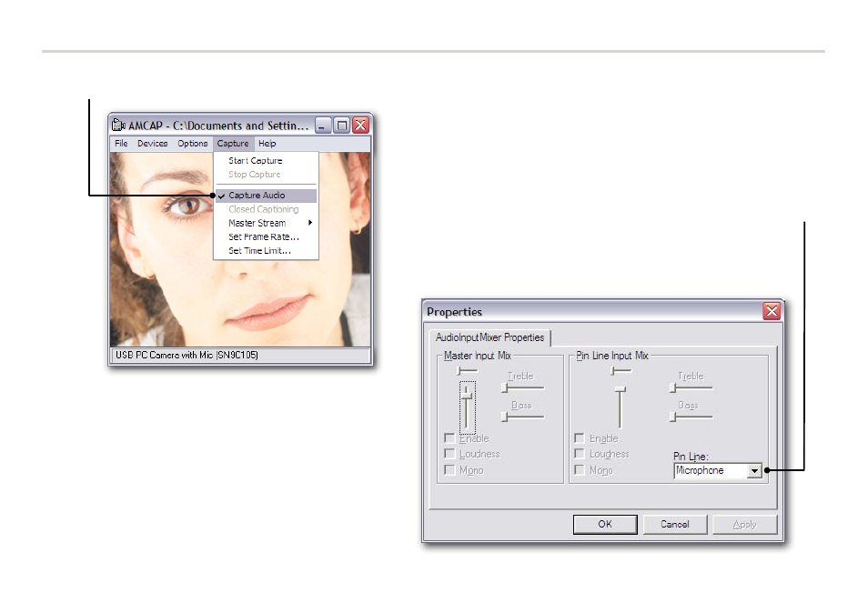Image resolution: width=868 pixels, height=613 pixels.
Task: Select the AudioInputMixer Properties tab
Action: (x=490, y=337)
